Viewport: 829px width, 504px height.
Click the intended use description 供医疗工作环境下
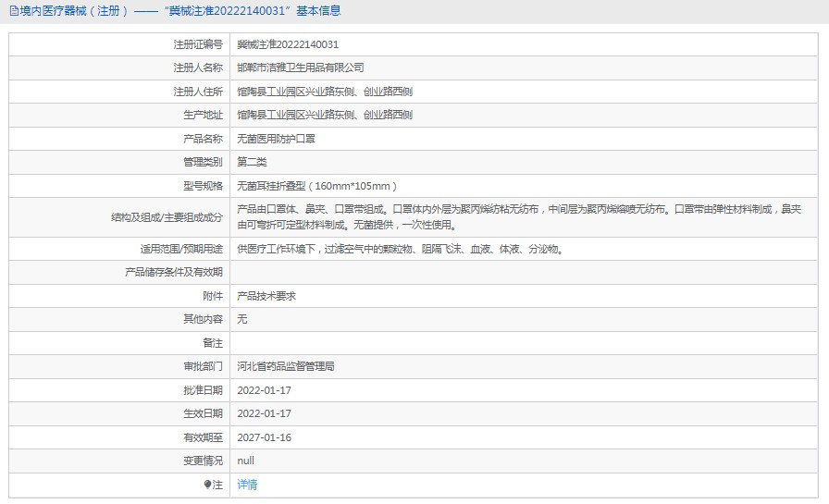(x=400, y=249)
